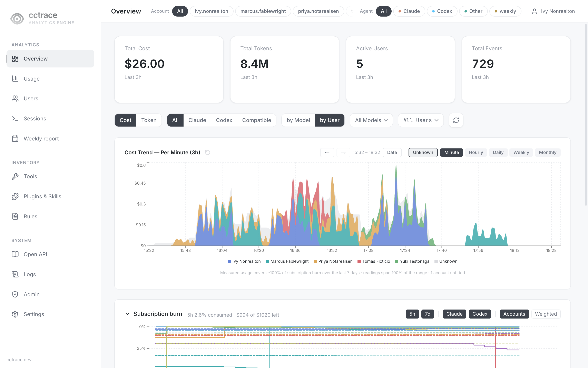Click the Open API book icon
Screen dimensions: 588x368
click(x=15, y=254)
